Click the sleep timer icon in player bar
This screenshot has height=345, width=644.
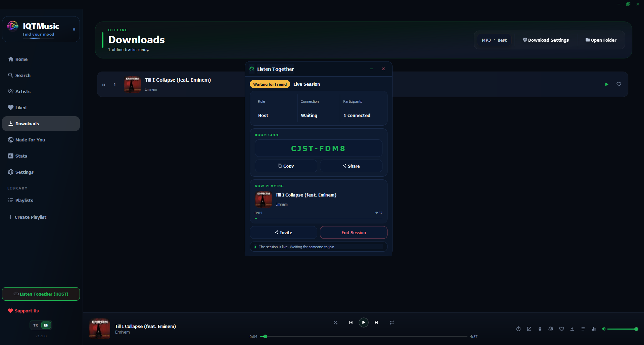[x=518, y=329]
